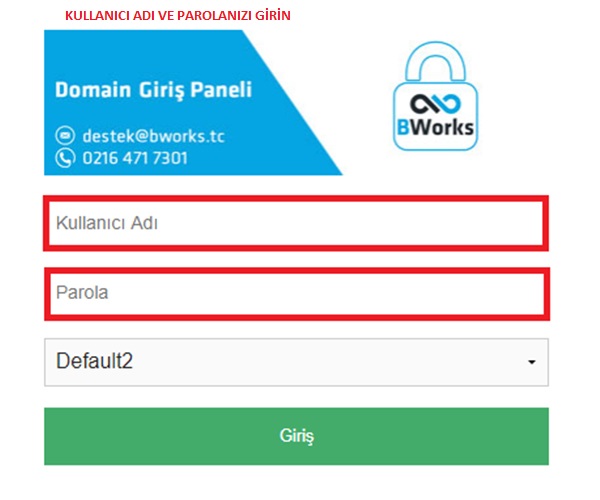Click the Parola placeholder text
Viewport: 600px width, 500px height.
82,293
